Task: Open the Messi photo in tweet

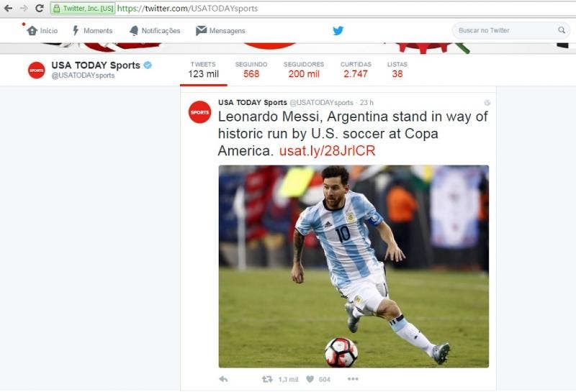Action: (x=354, y=266)
